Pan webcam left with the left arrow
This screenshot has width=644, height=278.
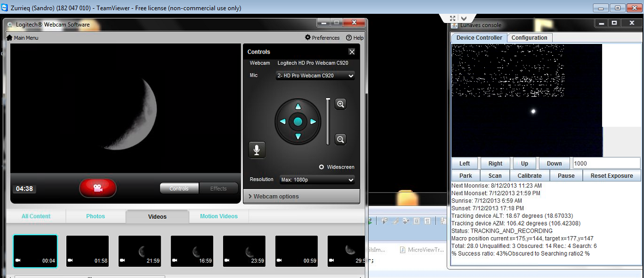click(x=283, y=122)
